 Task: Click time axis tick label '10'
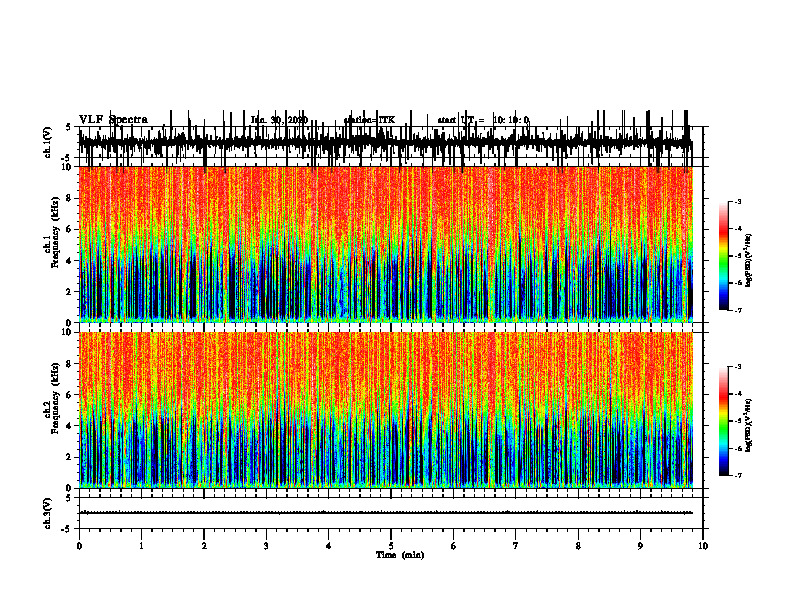[703, 546]
